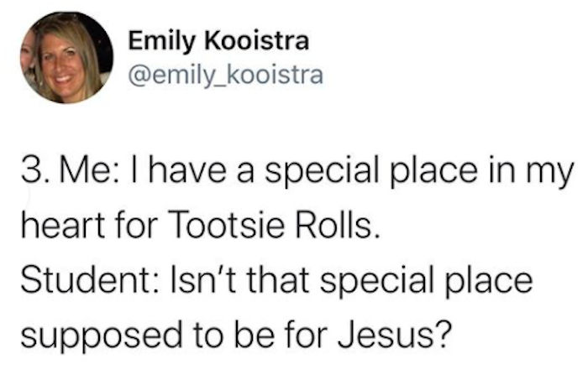
Task: Click the line beginning with "Student:"
Action: (x=276, y=280)
